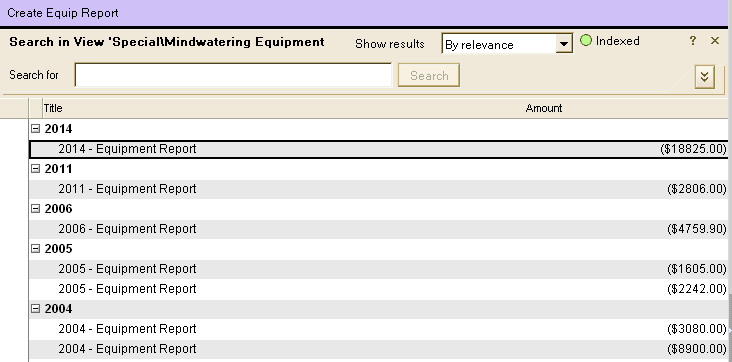Click the Create Equip Report action
This screenshot has width=732, height=362.
pos(63,13)
